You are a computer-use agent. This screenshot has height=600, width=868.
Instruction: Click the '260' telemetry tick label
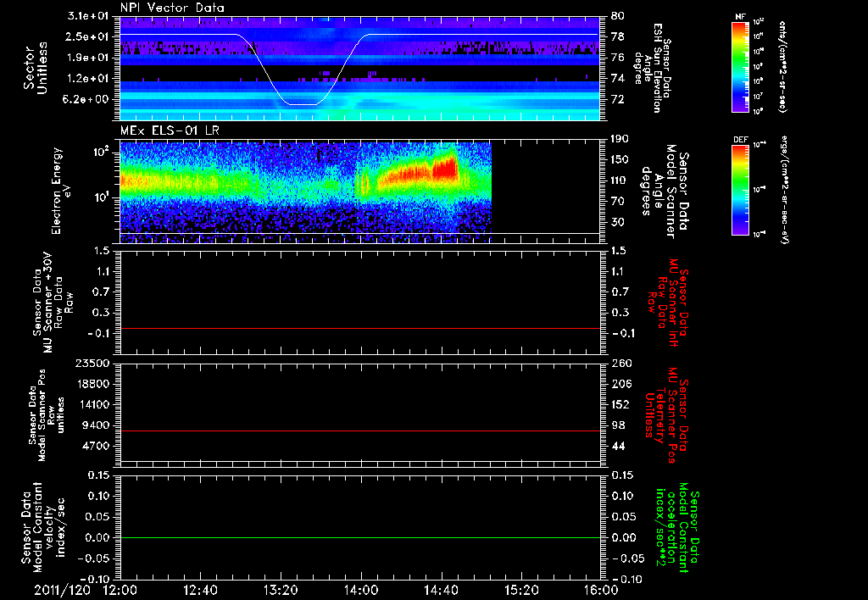click(620, 363)
